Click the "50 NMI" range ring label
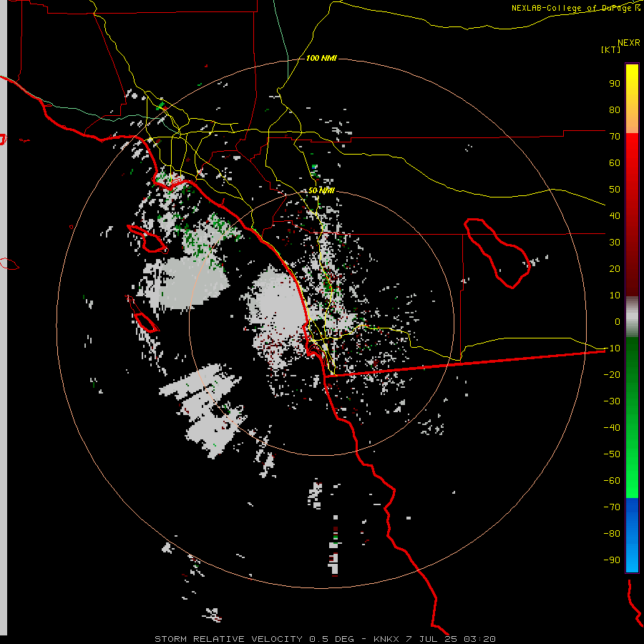This screenshot has height=644, width=644. [321, 190]
